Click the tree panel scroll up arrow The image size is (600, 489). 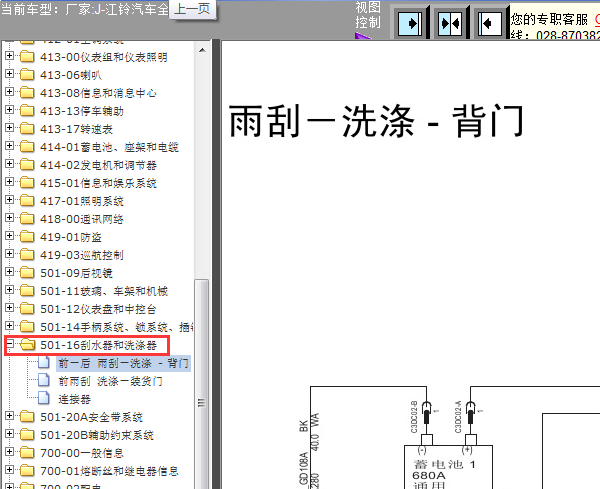point(202,50)
